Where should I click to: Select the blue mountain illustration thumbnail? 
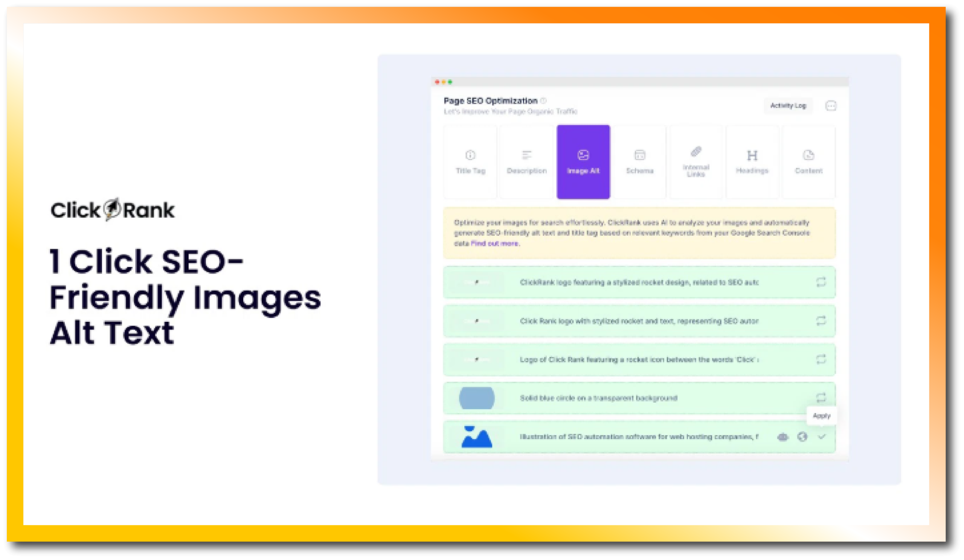click(477, 437)
